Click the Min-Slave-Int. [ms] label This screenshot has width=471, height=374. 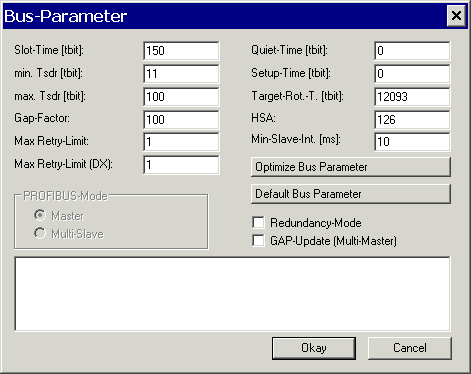pyautogui.click(x=296, y=139)
